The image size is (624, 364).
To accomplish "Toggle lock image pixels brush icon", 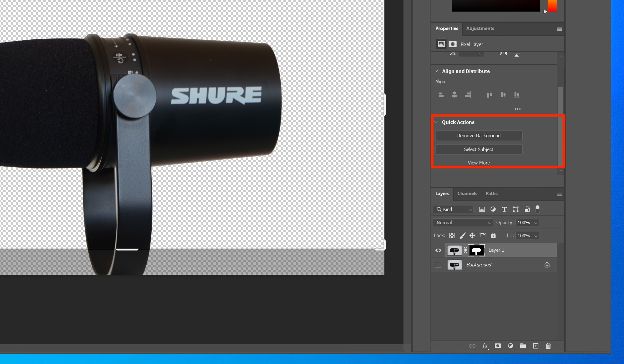I will (x=463, y=235).
